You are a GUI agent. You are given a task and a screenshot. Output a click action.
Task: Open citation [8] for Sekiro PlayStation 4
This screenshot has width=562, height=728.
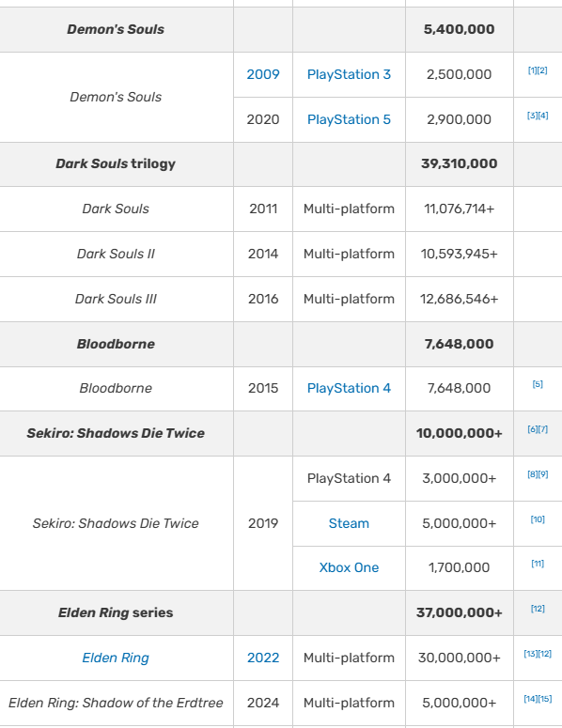(x=532, y=474)
